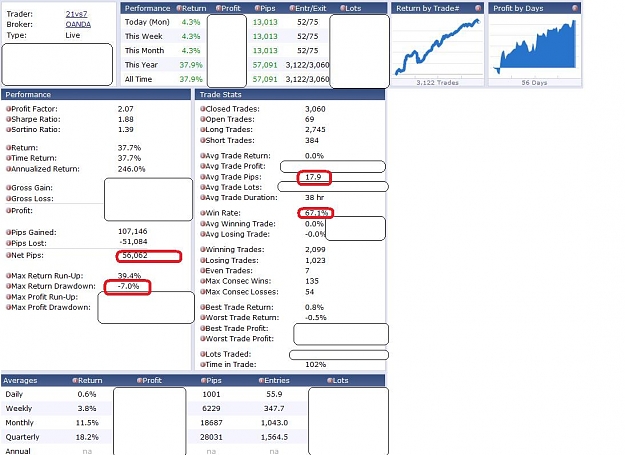The image size is (625, 455).
Task: Open the OANDA broker link
Action: [x=78, y=24]
